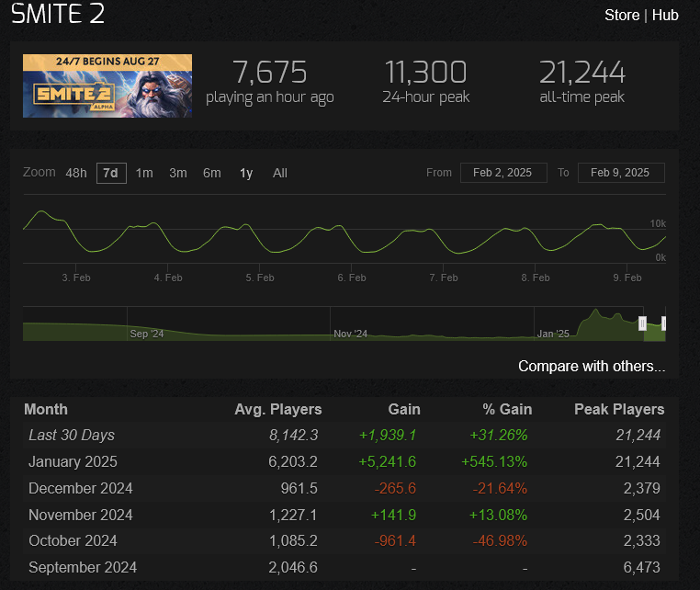Image resolution: width=700 pixels, height=590 pixels.
Task: Click the 2,333 peak players value
Action: tap(641, 541)
